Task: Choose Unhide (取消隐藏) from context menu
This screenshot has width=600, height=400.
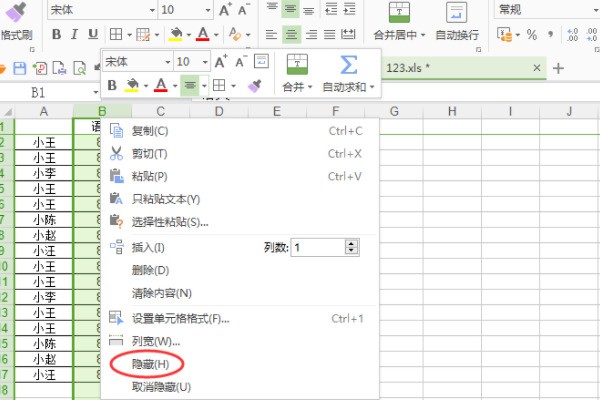Action: coord(240,387)
